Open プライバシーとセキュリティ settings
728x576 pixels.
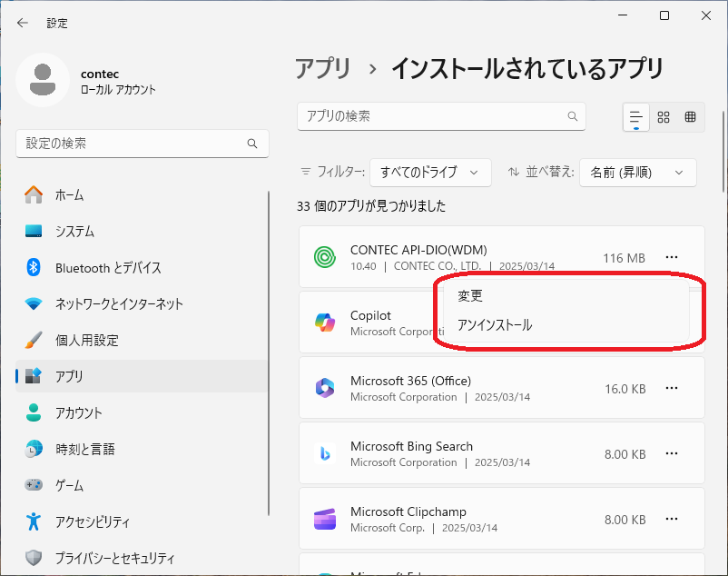point(142,558)
